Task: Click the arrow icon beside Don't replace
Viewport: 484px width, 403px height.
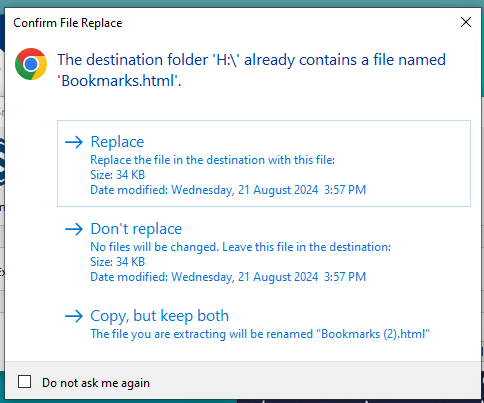Action: (x=74, y=229)
